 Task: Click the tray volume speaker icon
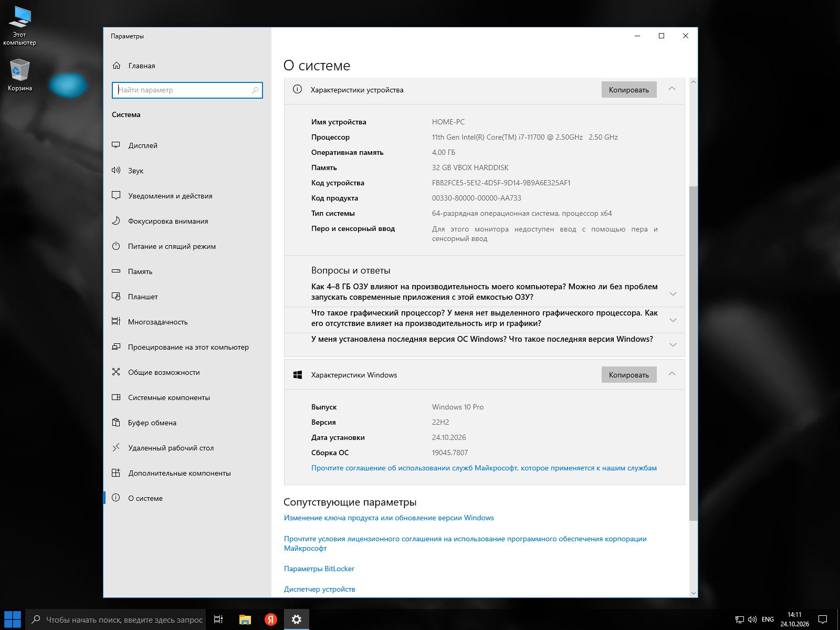click(x=752, y=619)
